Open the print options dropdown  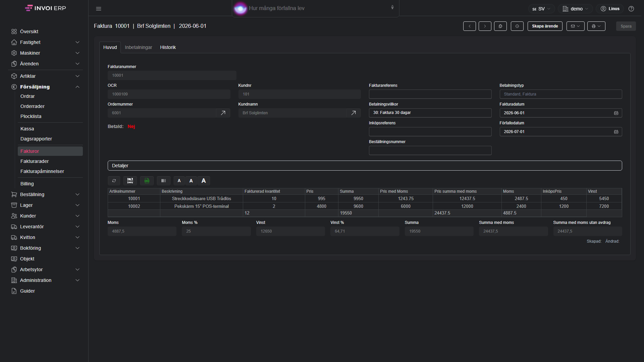(x=596, y=26)
